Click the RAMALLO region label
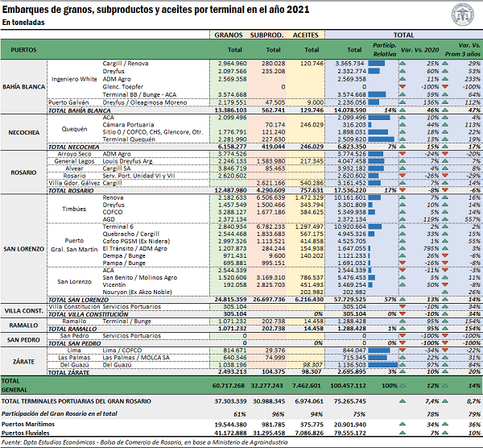483x448 pixels. [x=23, y=326]
